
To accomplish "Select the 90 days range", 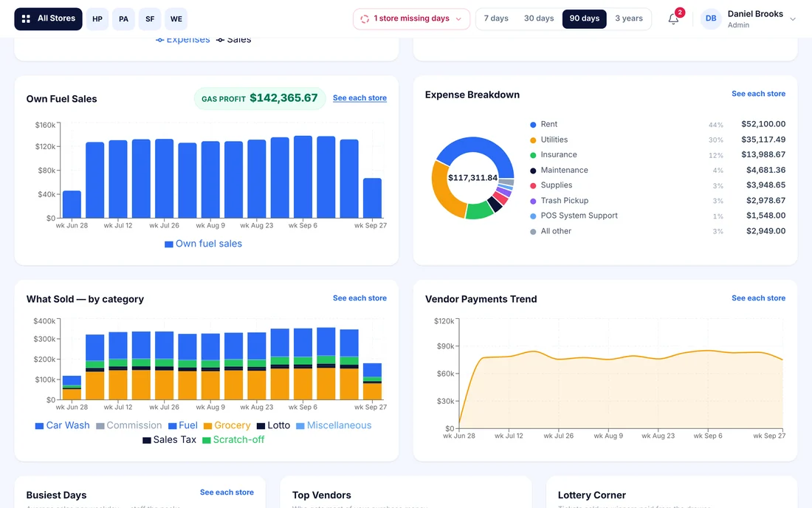I will click(x=584, y=18).
